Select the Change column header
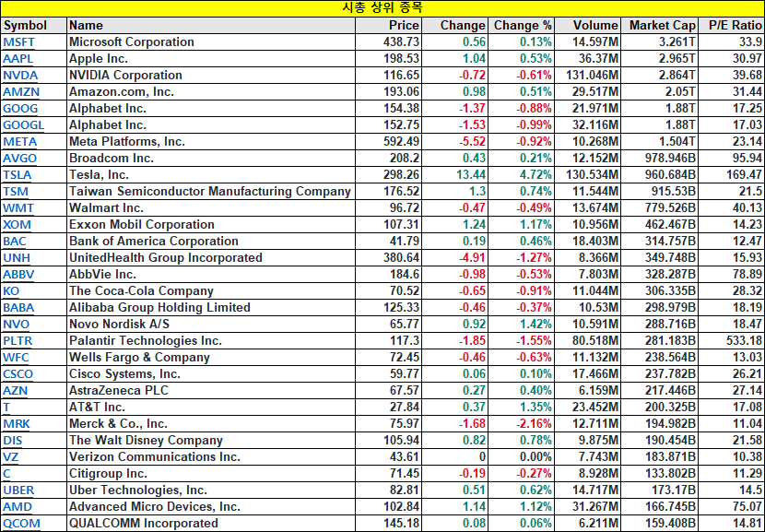This screenshot has width=765, height=532. click(455, 26)
